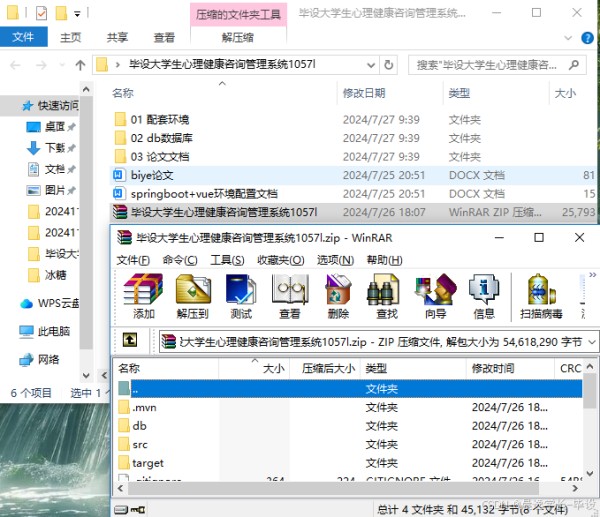Open the 选项(N) menu
The height and width of the screenshot is (517, 600).
[335, 260]
